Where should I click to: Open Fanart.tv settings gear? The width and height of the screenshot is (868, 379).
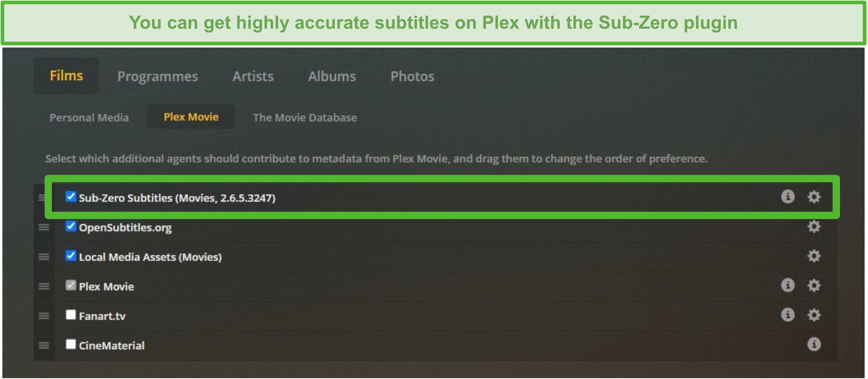[x=814, y=315]
